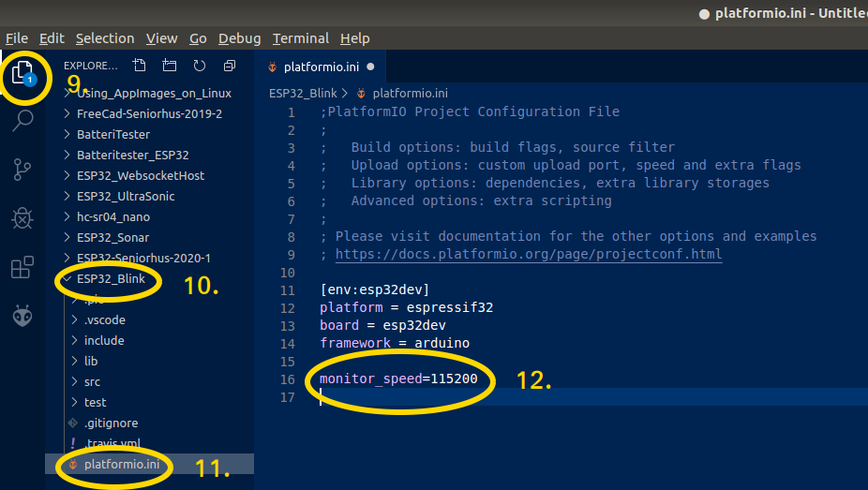Image resolution: width=868 pixels, height=490 pixels.
Task: Open the Terminal menu
Action: pyautogui.click(x=301, y=38)
